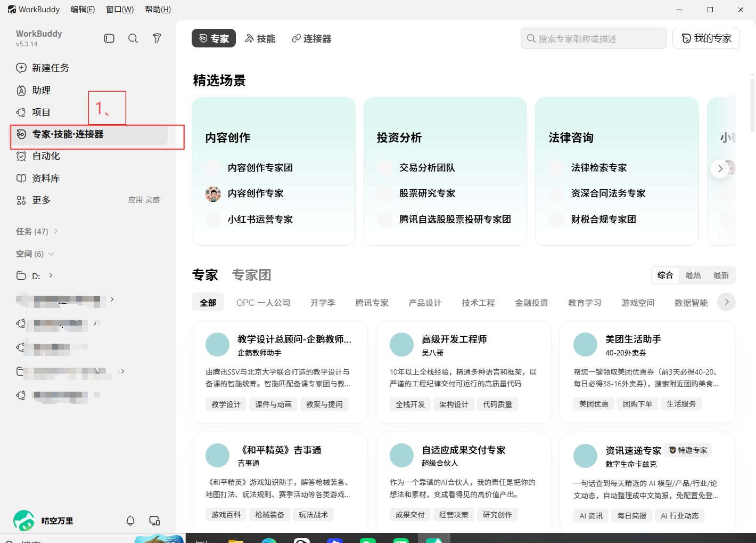Open 资深合同法务专家 entry
Viewport: 756px width, 543px height.
point(608,193)
